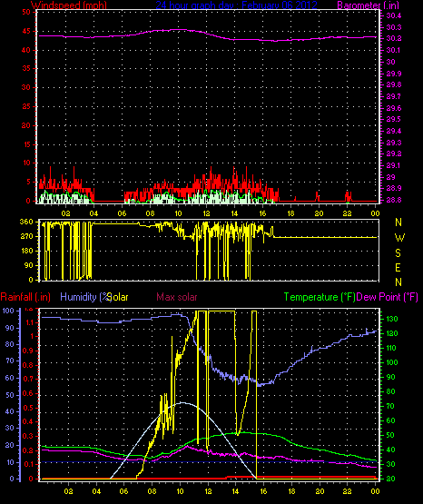Click the '24 hour graph day : February 06 2012' heading
Screen dimensions: 423x504
[236, 5]
